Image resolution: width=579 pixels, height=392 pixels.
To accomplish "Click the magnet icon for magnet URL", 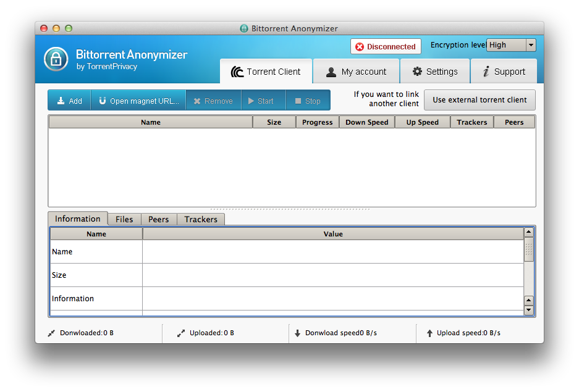I will 103,101.
